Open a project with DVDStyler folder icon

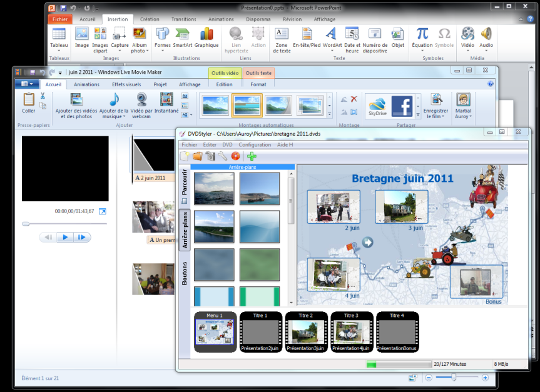pyautogui.click(x=197, y=156)
